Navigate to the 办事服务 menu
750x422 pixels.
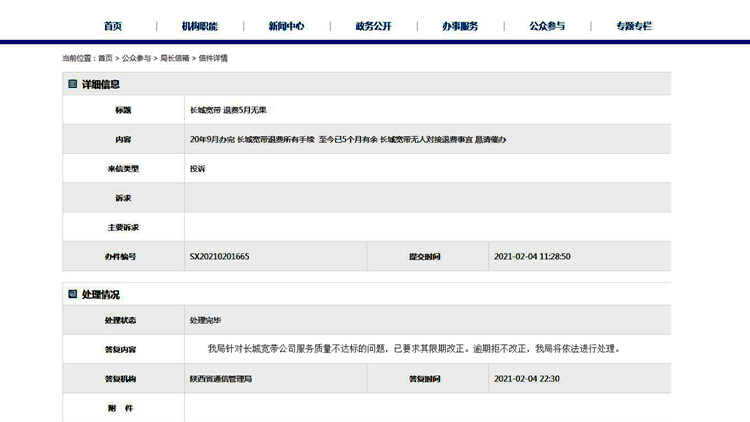point(460,26)
